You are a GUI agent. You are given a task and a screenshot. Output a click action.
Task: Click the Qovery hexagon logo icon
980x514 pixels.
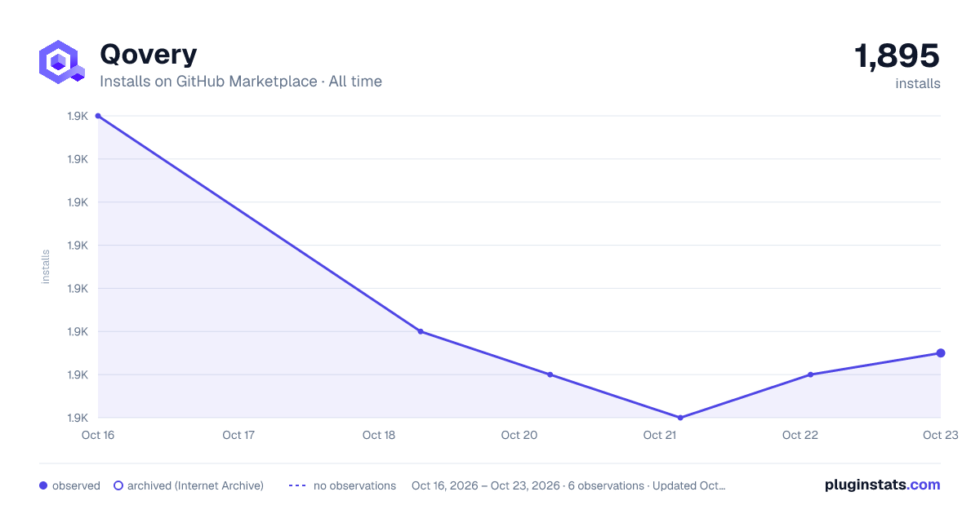61,61
